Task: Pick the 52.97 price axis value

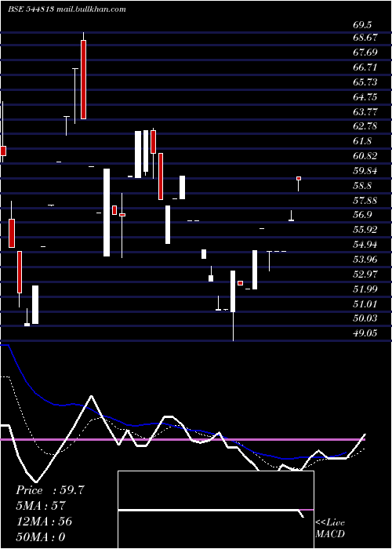Action: point(365,274)
